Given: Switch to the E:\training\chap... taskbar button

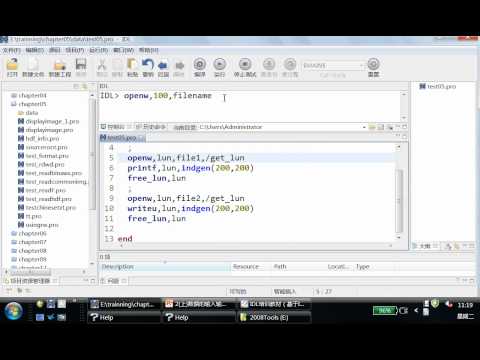Looking at the screenshot, I should click(124, 304).
